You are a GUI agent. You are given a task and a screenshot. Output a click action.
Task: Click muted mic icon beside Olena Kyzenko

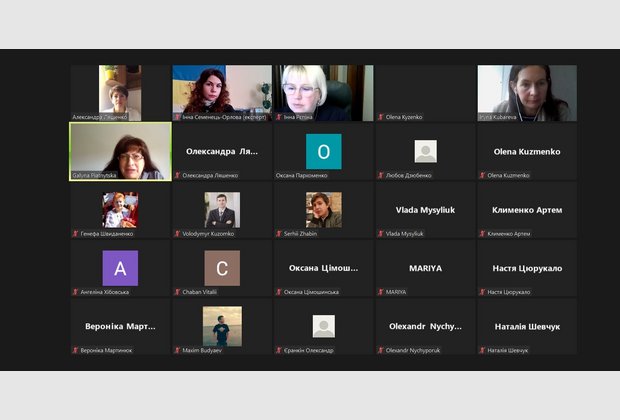tap(380, 117)
